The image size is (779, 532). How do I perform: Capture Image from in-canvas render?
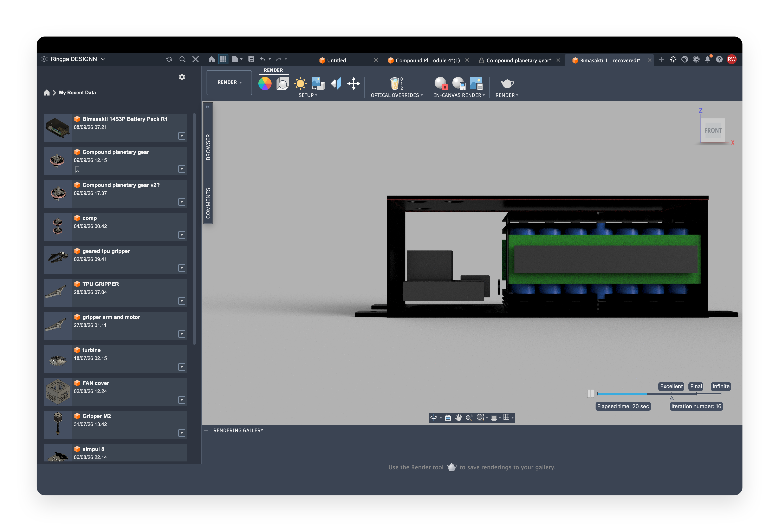tap(476, 83)
